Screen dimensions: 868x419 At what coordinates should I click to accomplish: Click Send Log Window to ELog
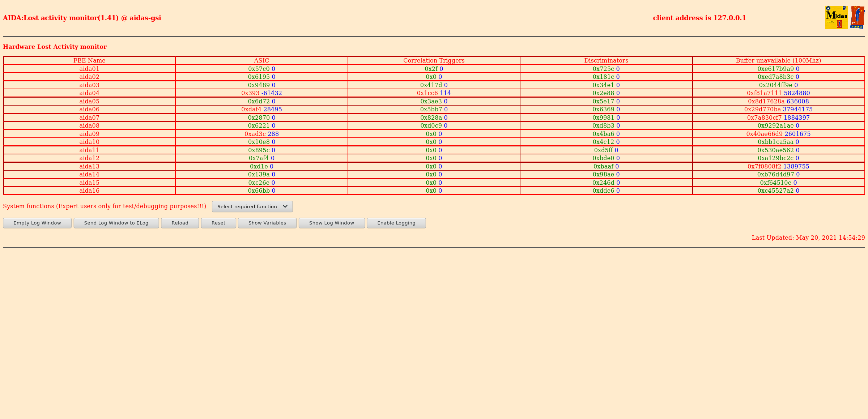(x=116, y=223)
